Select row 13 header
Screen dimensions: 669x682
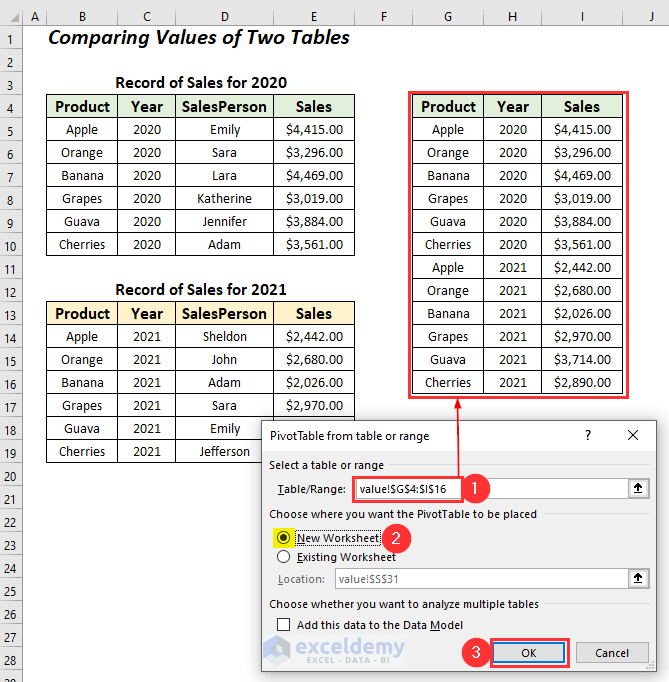point(10,314)
